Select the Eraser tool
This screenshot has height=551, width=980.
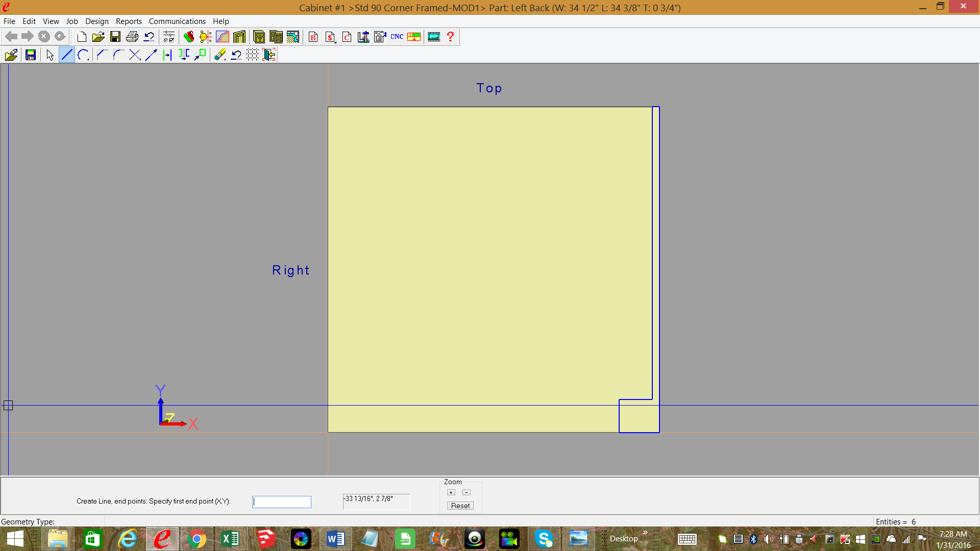(219, 55)
